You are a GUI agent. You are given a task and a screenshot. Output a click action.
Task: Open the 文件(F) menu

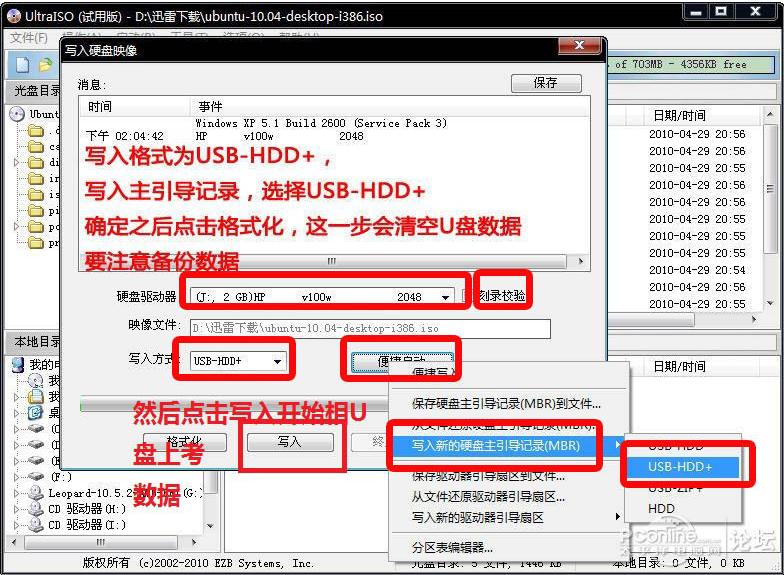click(28, 38)
